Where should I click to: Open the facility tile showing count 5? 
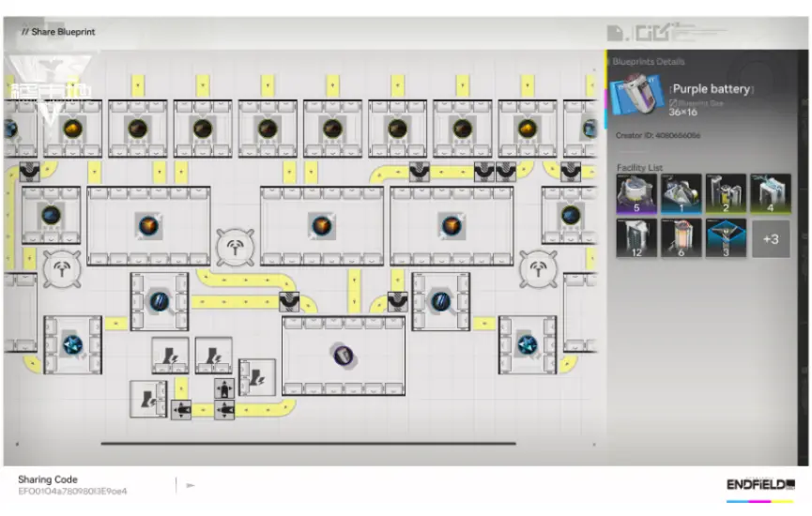(636, 194)
